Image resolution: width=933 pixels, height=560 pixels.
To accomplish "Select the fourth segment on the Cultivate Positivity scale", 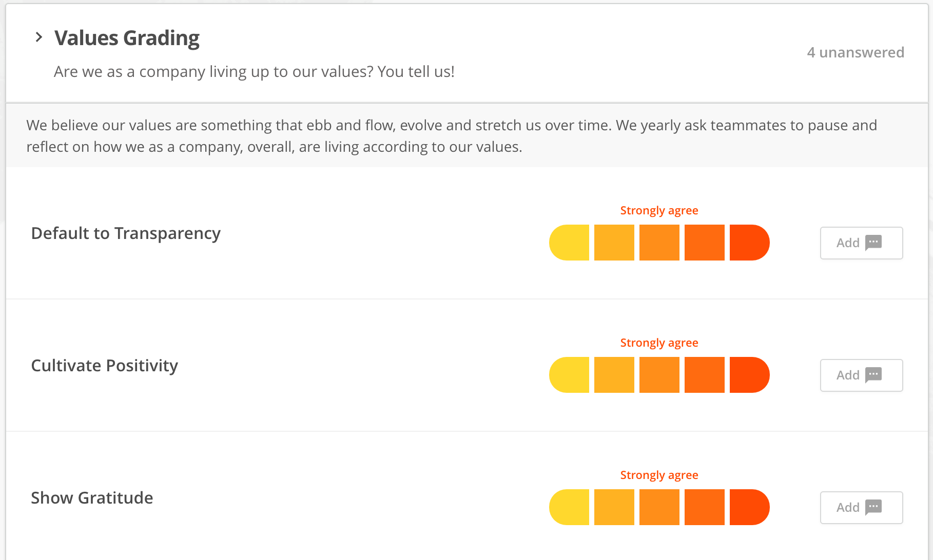I will point(704,375).
